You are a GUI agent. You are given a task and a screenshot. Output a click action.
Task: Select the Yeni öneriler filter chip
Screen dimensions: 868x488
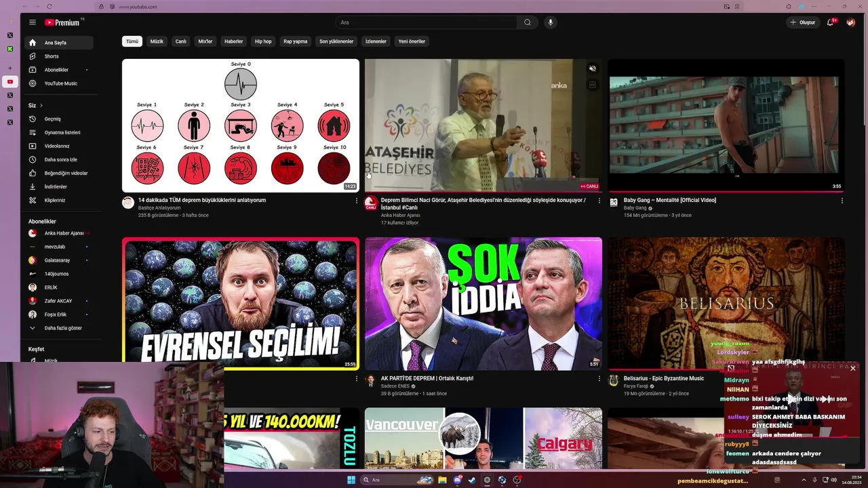pyautogui.click(x=412, y=41)
